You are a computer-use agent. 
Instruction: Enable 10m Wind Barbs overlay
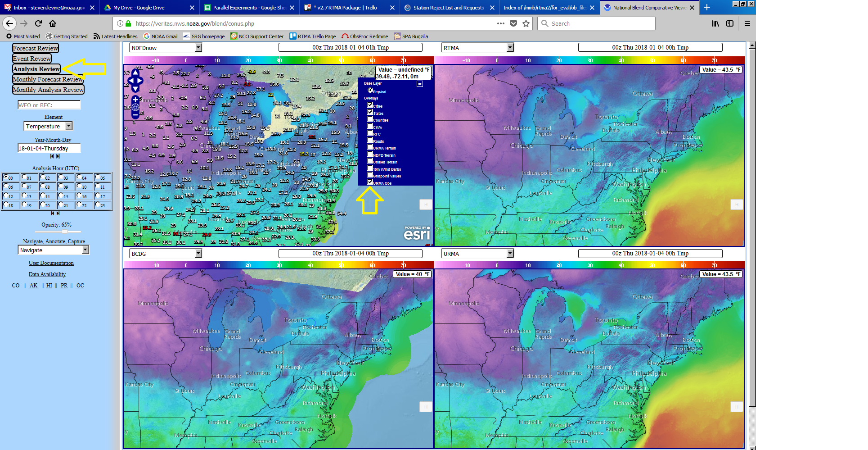point(370,168)
